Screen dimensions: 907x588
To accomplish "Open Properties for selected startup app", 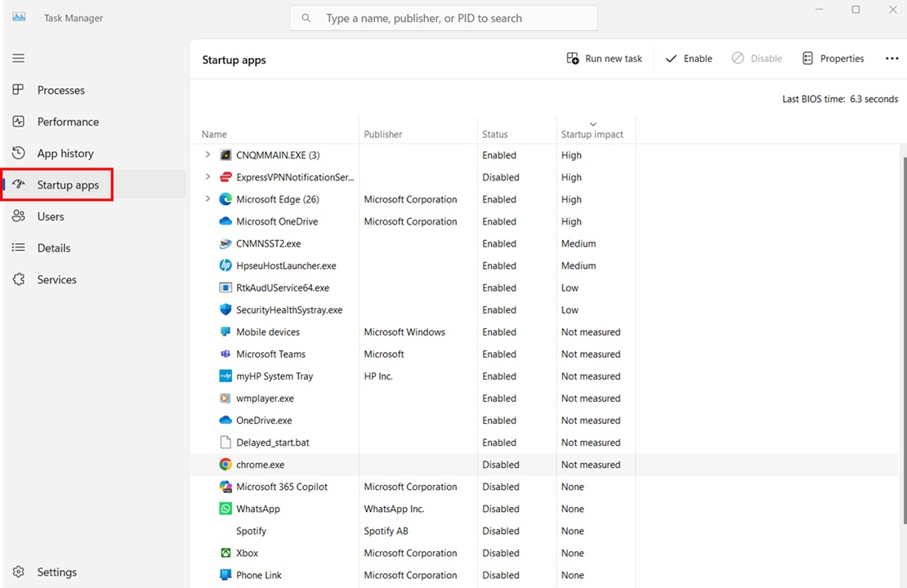I will pyautogui.click(x=833, y=59).
